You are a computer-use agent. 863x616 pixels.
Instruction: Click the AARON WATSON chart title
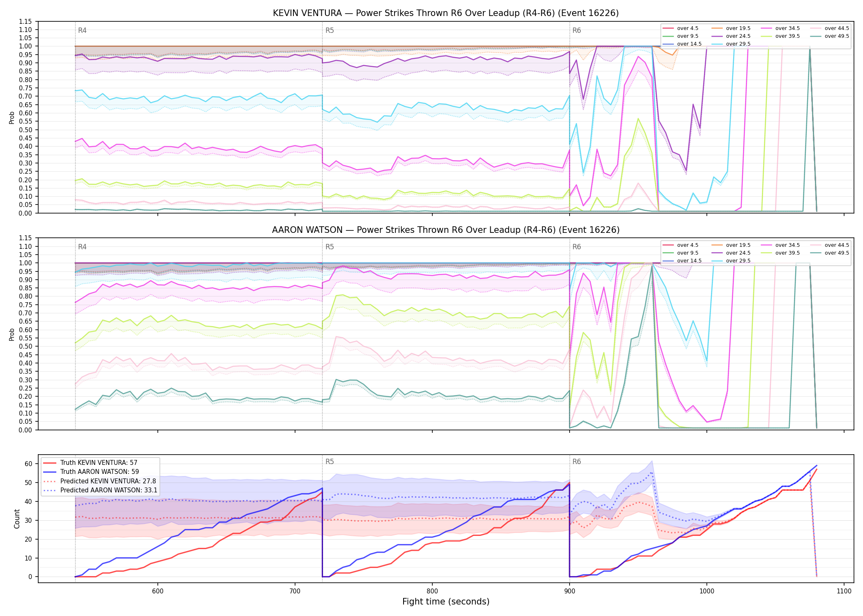446,230
